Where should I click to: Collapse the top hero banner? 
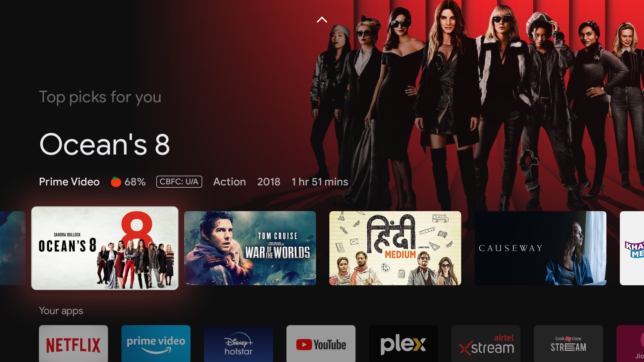tap(322, 19)
